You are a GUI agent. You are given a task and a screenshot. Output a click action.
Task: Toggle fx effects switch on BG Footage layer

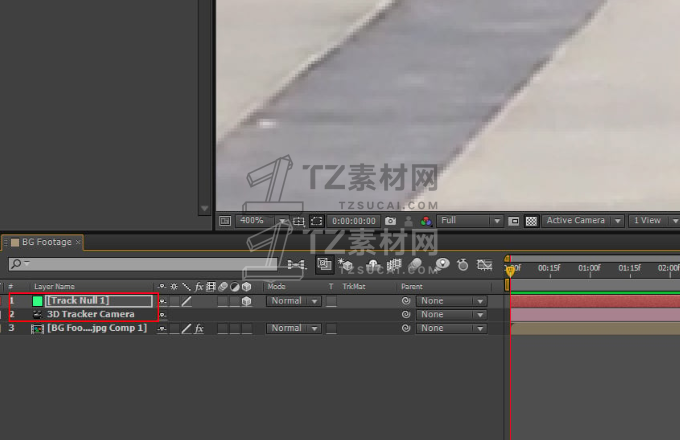[199, 329]
